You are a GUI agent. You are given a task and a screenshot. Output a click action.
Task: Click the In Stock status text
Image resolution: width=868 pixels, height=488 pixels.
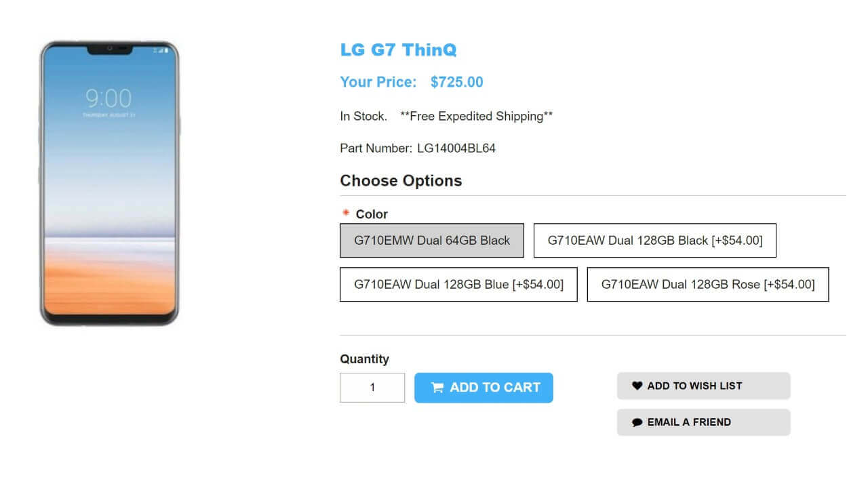[363, 116]
